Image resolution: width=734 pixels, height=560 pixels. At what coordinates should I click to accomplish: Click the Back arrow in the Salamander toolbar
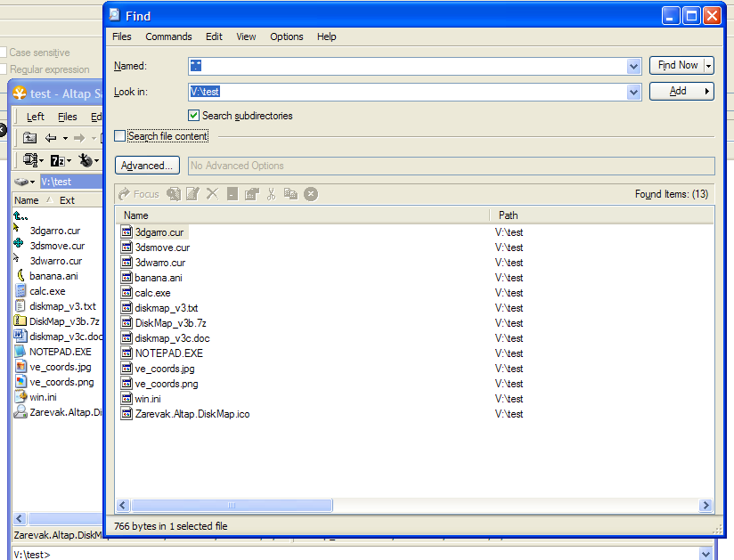(x=51, y=138)
